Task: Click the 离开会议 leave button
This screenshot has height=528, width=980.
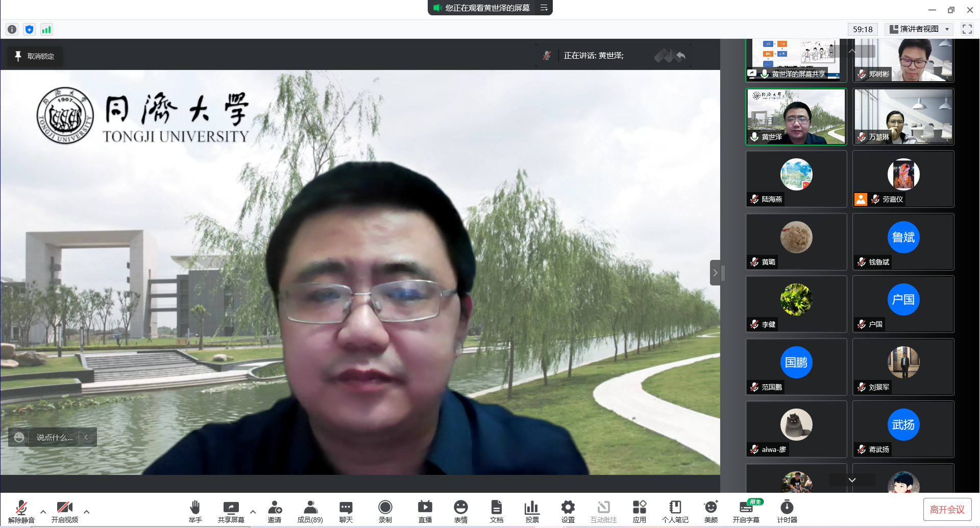Action: click(947, 509)
